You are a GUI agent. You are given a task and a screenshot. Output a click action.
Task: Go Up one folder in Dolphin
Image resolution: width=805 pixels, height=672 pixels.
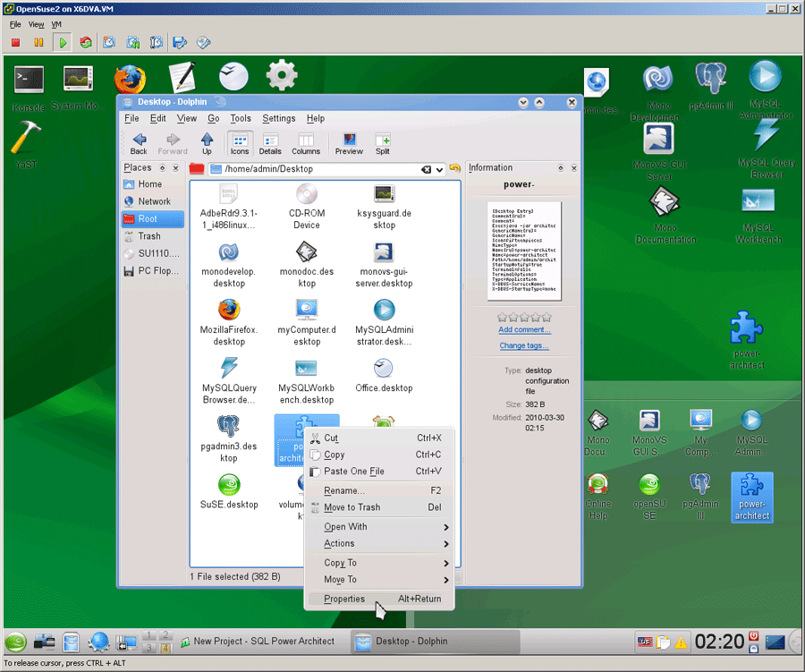207,143
